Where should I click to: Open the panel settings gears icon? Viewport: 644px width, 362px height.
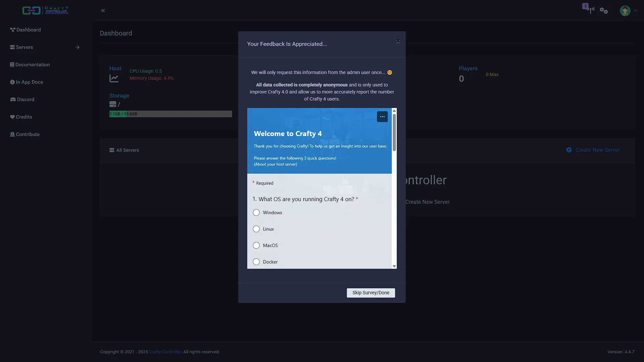604,10
